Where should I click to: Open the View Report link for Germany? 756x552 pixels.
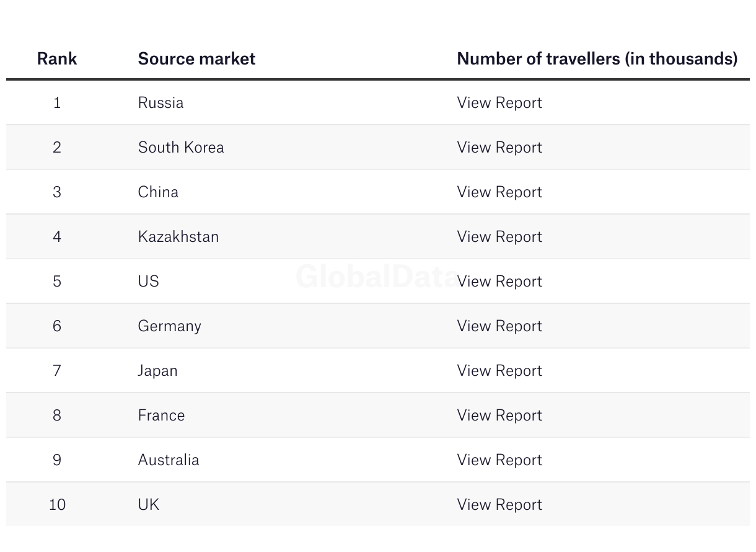point(499,326)
